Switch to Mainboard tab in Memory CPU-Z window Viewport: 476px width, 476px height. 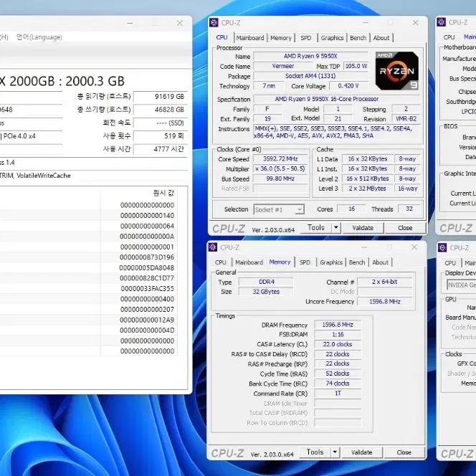(x=249, y=262)
